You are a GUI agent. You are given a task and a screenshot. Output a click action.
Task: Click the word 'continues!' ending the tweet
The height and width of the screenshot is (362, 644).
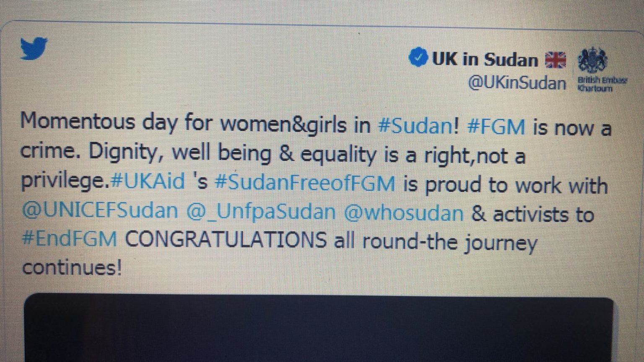tap(72, 267)
